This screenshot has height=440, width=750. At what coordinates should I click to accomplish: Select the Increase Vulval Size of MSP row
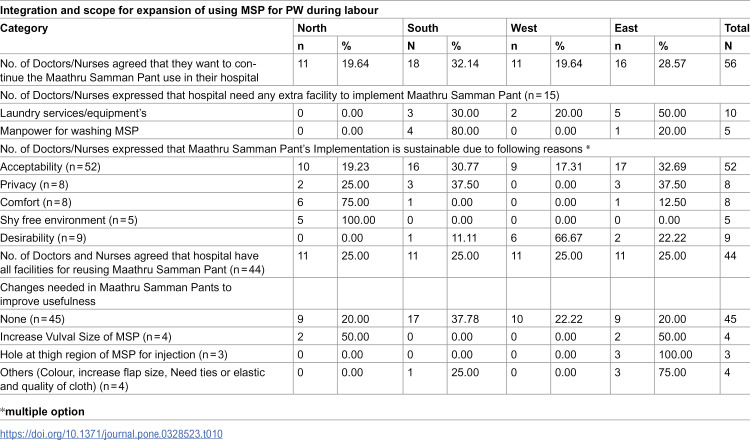(375, 337)
